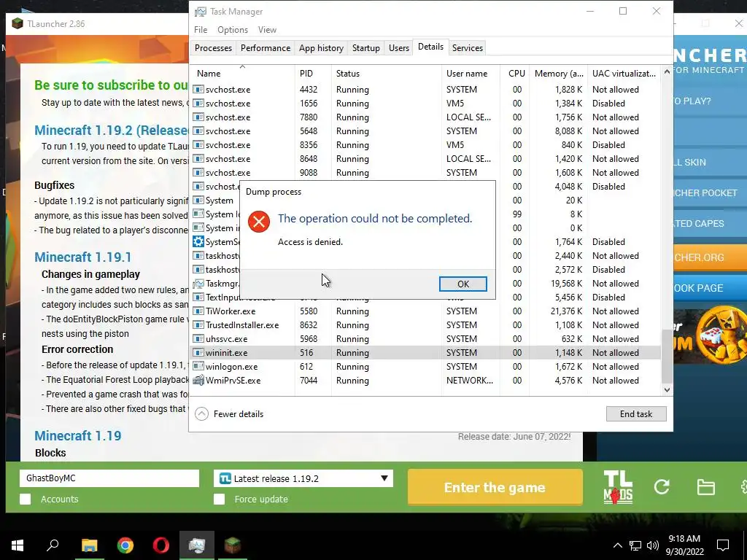Open the App history tab
The width and height of the screenshot is (747, 560).
321,48
